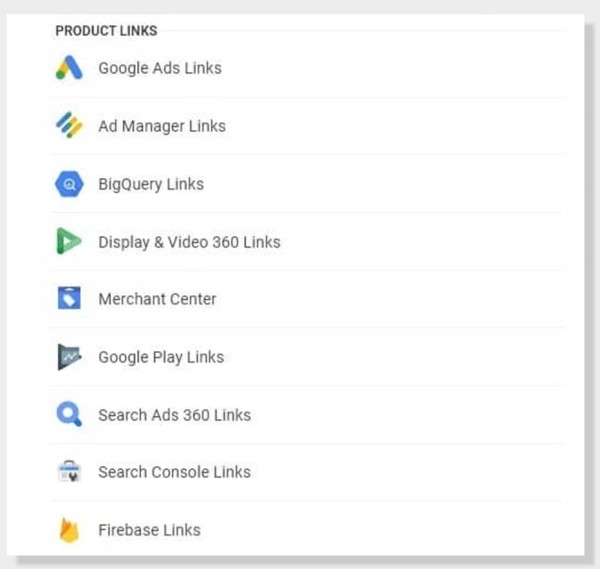
Task: Click the blue hexagon BigQuery icon
Action: 69,184
